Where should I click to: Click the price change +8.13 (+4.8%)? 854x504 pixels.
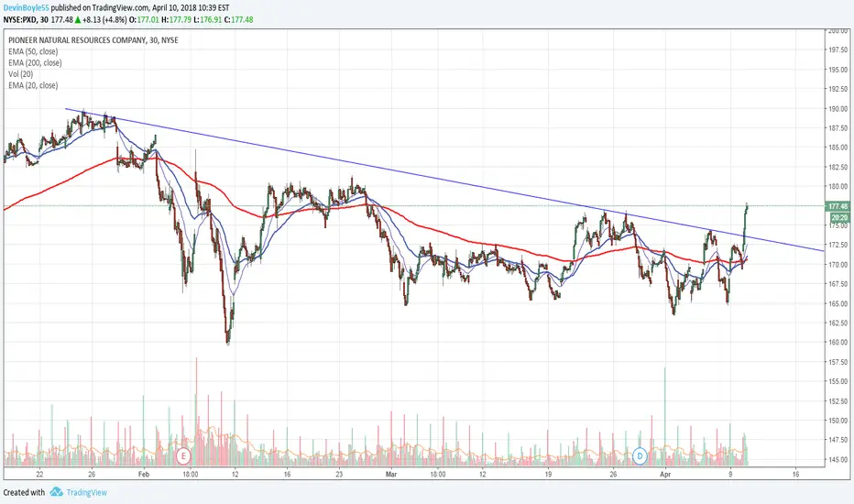tap(104, 19)
